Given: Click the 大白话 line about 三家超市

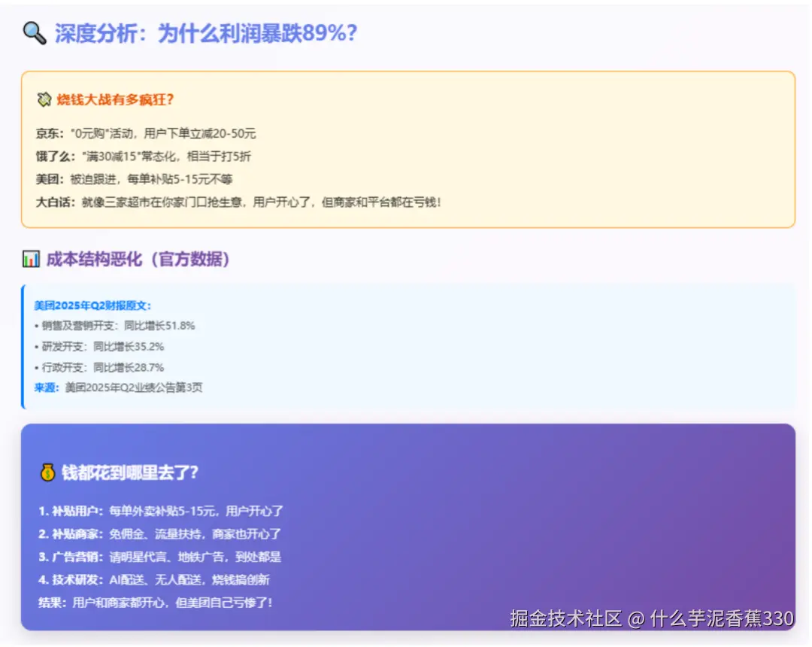Looking at the screenshot, I should [x=239, y=202].
